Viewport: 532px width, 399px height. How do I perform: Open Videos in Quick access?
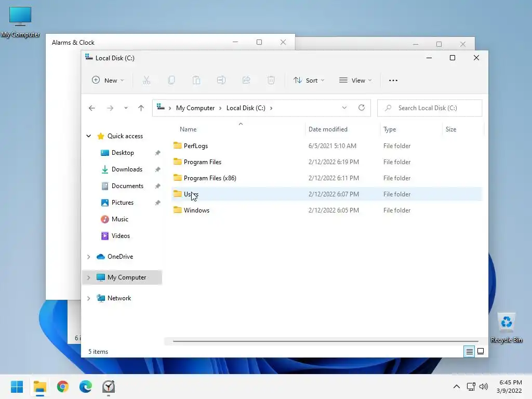(x=121, y=236)
